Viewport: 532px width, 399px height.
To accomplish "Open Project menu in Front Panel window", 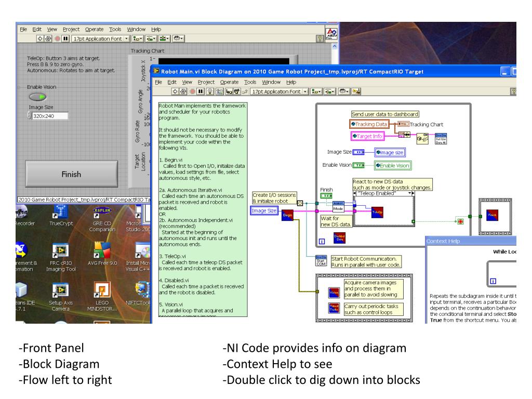I will click(71, 29).
